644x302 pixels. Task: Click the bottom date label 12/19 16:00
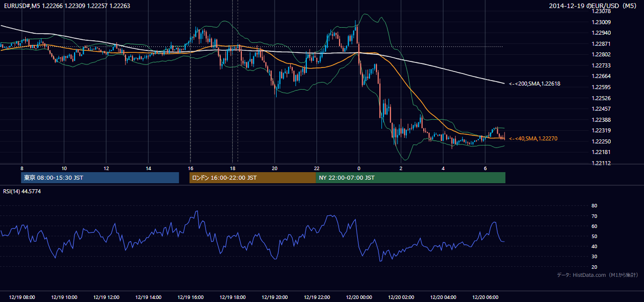(190, 297)
